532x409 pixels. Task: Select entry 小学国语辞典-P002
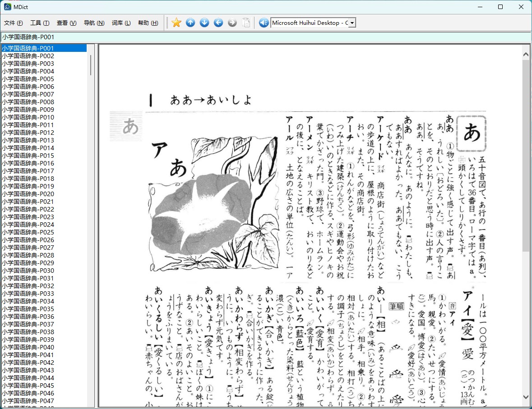(x=44, y=56)
